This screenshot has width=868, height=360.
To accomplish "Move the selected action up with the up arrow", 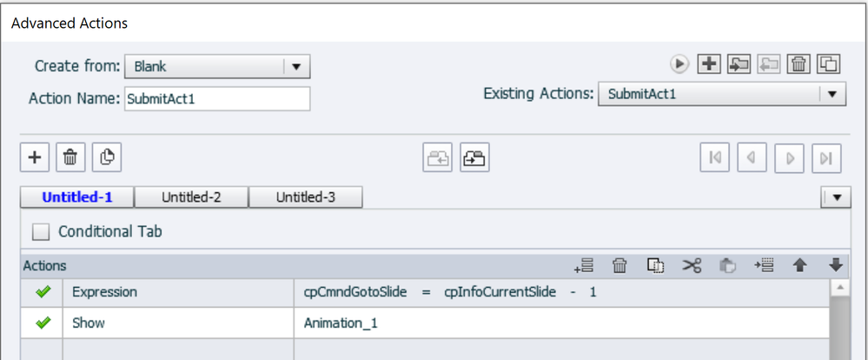I will click(x=800, y=265).
